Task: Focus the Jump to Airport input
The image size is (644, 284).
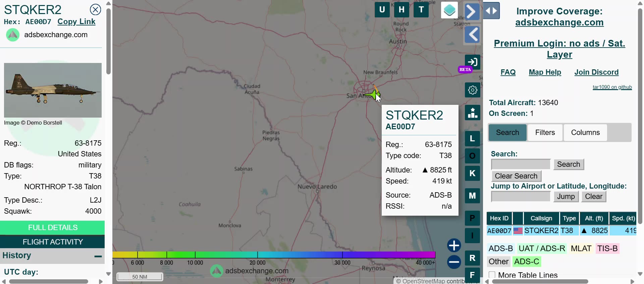Action: [521, 197]
